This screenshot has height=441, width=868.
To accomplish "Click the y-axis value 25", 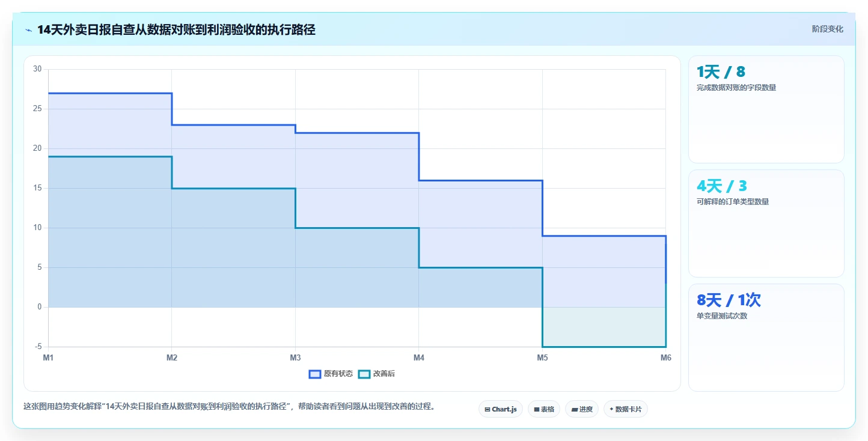I will tap(37, 109).
